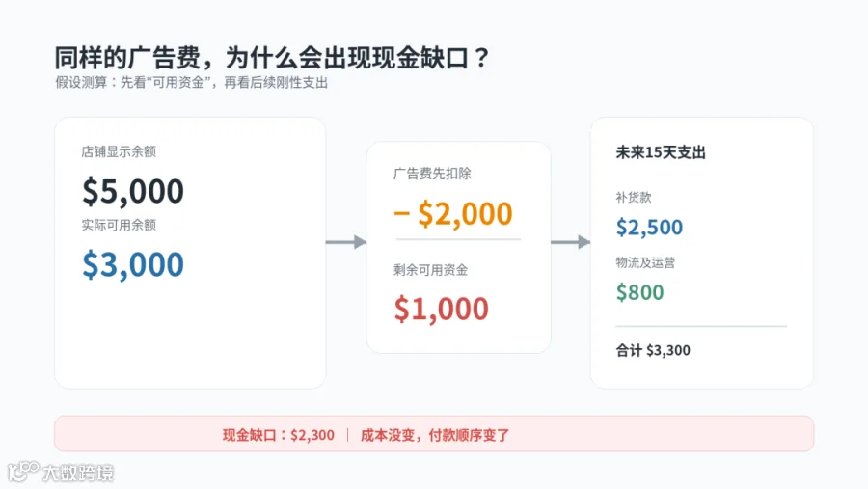The height and width of the screenshot is (489, 868).
Task: Select the $2,500 restock amount
Action: pos(650,227)
